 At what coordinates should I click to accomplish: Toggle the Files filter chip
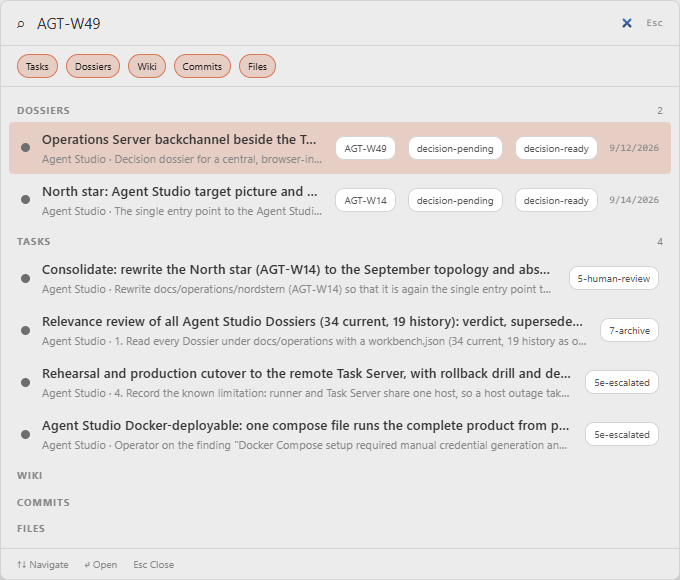[x=257, y=66]
